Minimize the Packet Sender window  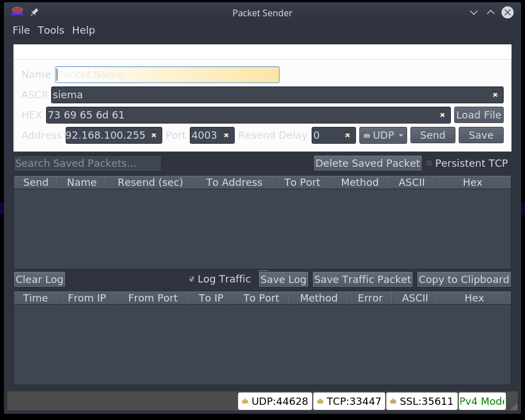point(474,13)
